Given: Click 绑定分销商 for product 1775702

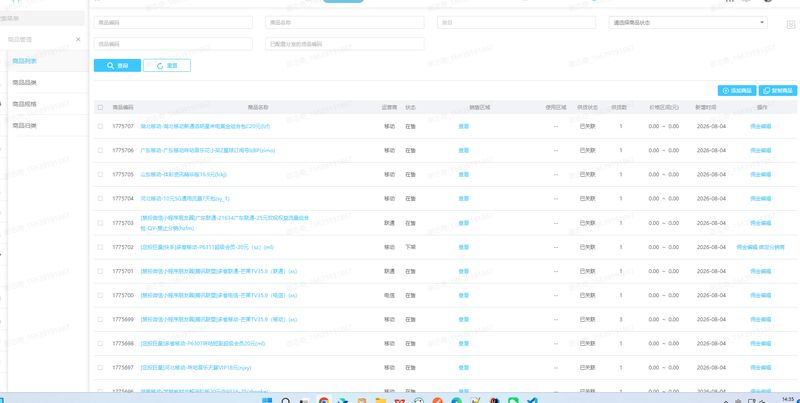Looking at the screenshot, I should [x=771, y=247].
